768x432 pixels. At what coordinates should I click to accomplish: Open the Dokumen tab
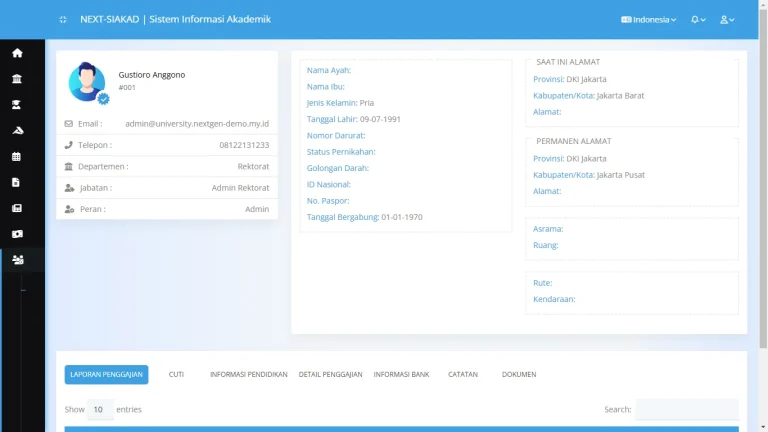[519, 375]
